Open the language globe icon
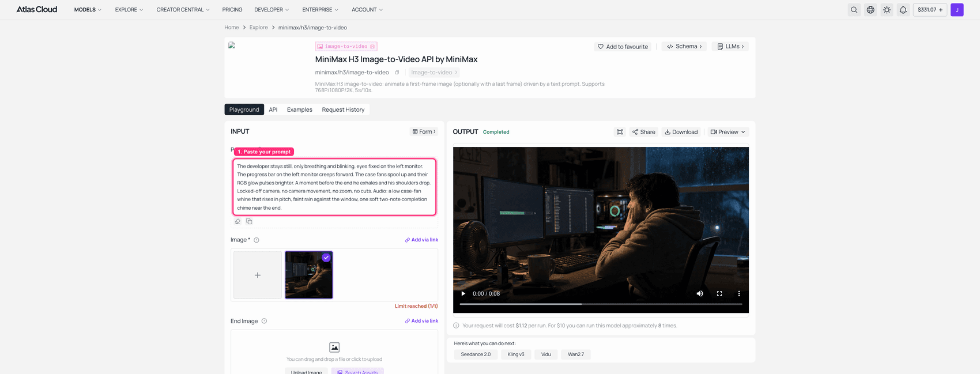 click(870, 10)
